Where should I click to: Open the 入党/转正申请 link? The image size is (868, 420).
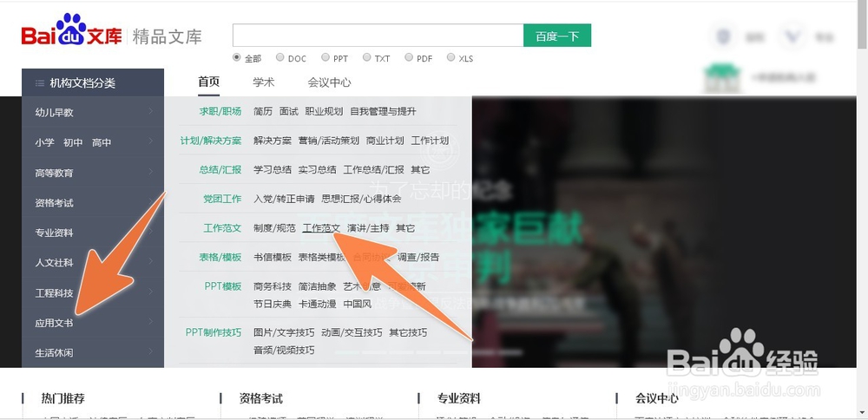click(284, 199)
